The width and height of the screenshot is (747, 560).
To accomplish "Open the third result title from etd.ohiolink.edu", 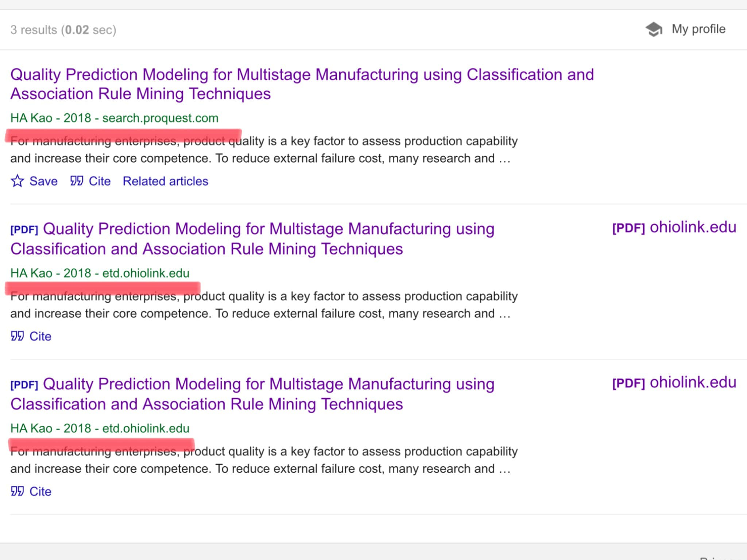I will tap(252, 394).
